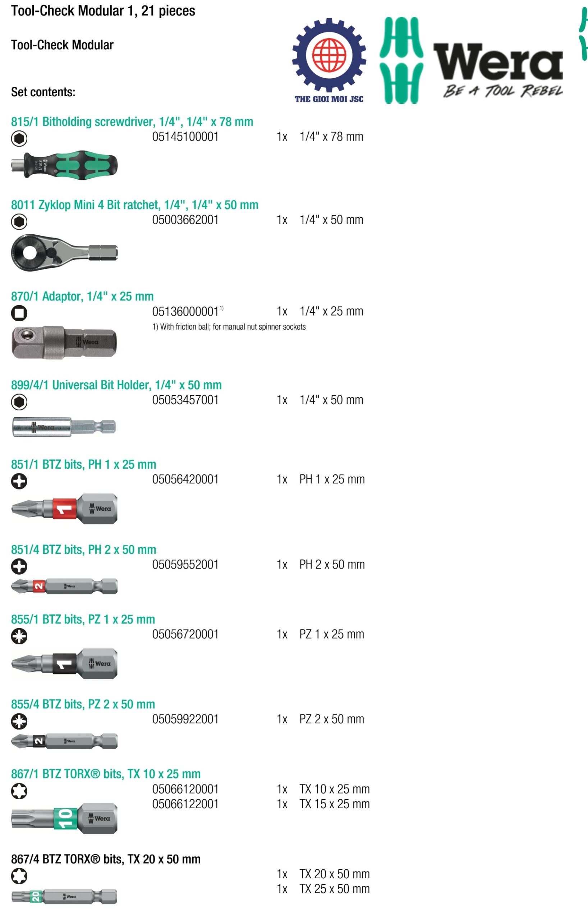Click the TORX icon under 867/4 BTZ TORX bits

pyautogui.click(x=19, y=876)
